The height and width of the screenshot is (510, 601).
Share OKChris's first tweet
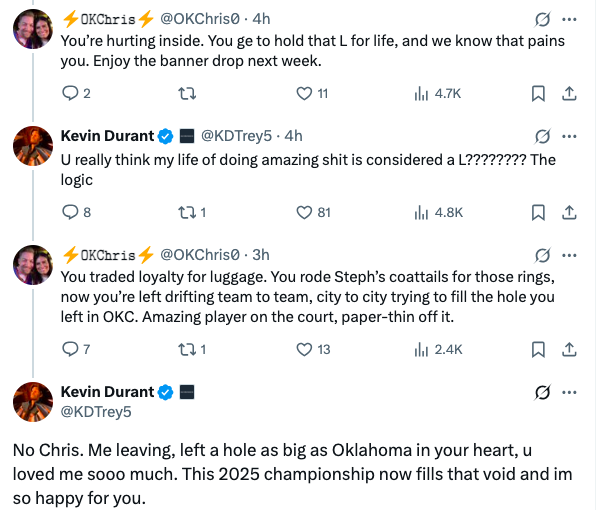tap(568, 94)
